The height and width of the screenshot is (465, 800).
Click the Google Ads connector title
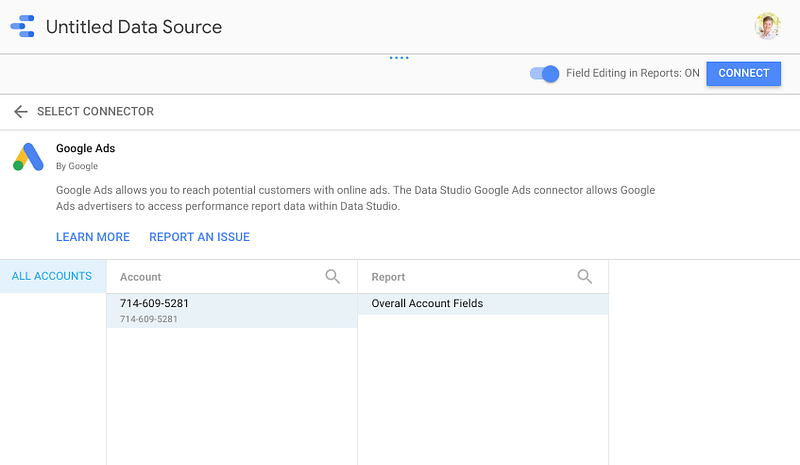point(85,149)
